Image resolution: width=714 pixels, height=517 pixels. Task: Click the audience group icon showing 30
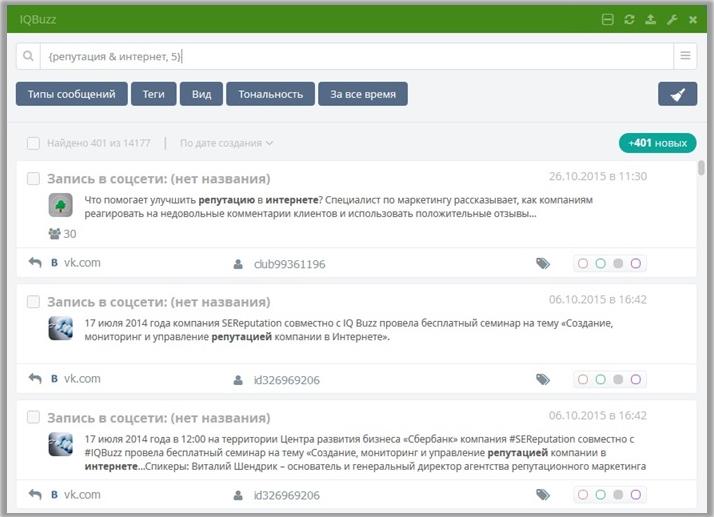click(x=54, y=234)
